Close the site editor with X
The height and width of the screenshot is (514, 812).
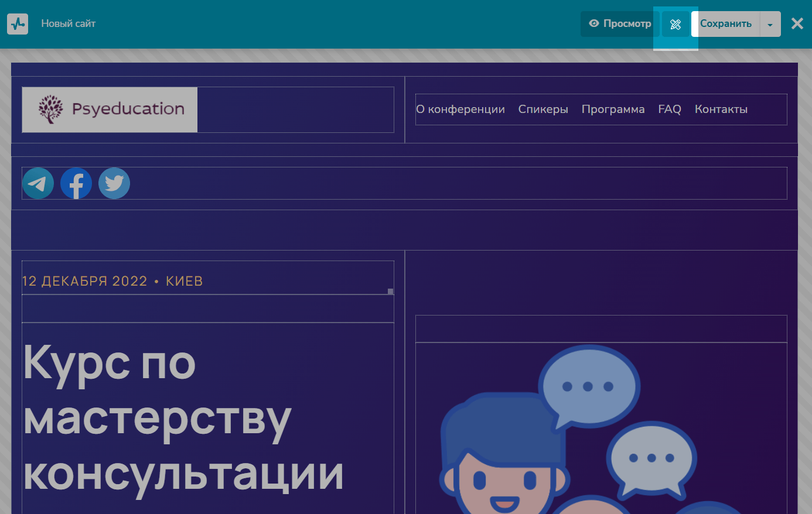(797, 23)
